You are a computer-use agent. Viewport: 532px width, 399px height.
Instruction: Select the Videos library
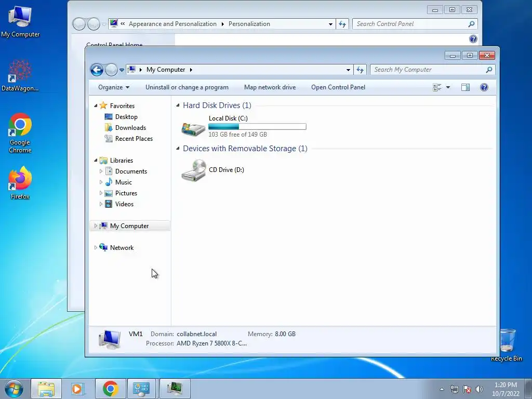(124, 204)
